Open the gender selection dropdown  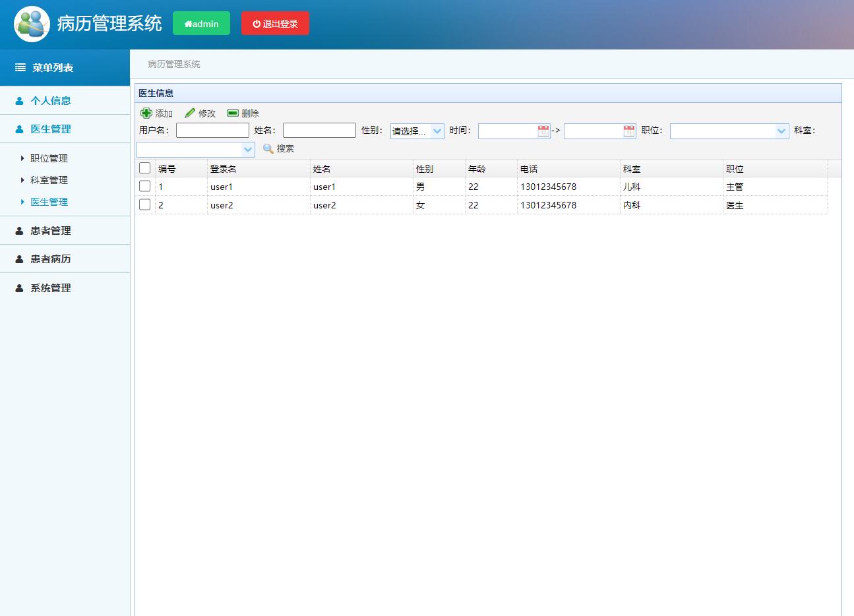tap(437, 131)
